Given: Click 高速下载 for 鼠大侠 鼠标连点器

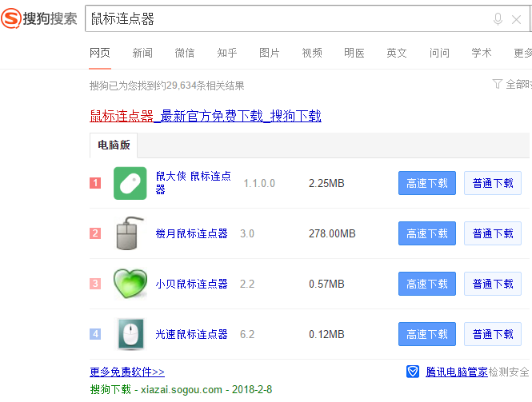Looking at the screenshot, I should coord(427,183).
